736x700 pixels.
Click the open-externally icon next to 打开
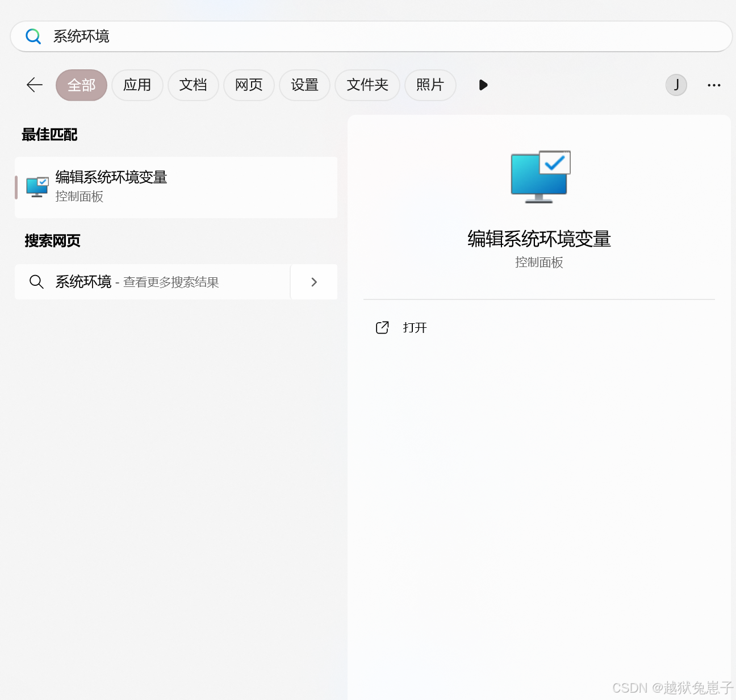(x=382, y=327)
